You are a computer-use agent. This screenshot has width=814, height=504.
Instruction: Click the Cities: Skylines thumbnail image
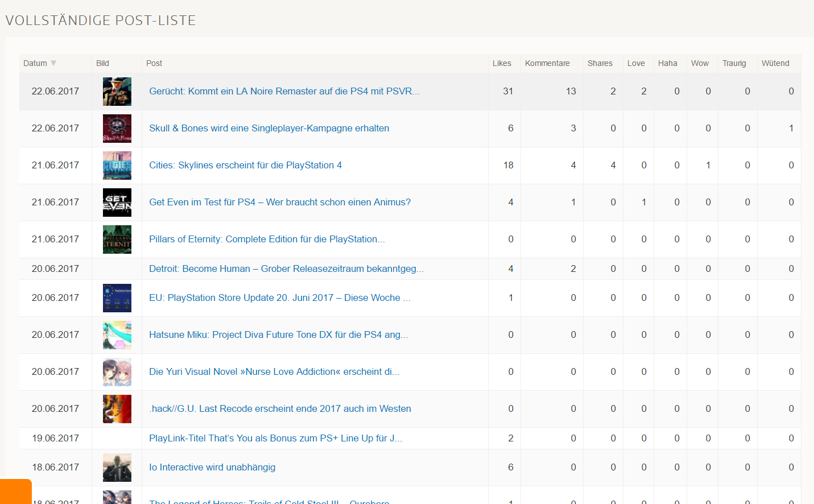tap(117, 166)
